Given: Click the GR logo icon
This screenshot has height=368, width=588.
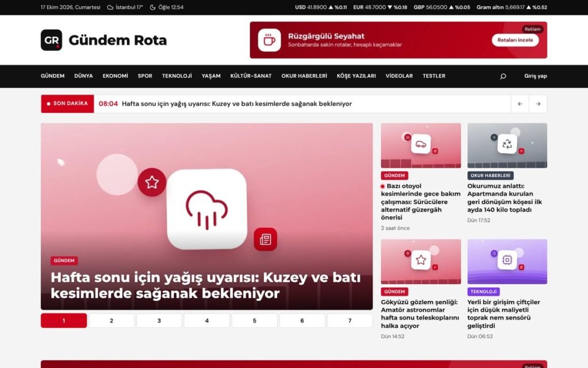Looking at the screenshot, I should (51, 40).
